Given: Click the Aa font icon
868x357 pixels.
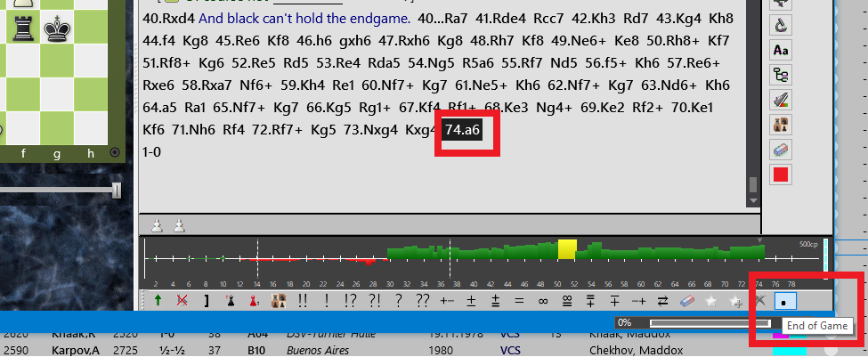Looking at the screenshot, I should coord(781,50).
